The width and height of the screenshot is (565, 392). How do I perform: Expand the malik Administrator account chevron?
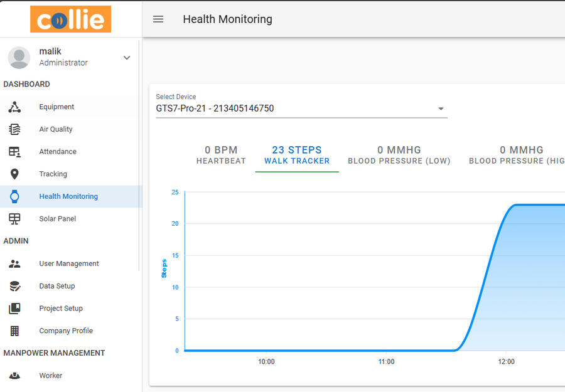[x=127, y=58]
